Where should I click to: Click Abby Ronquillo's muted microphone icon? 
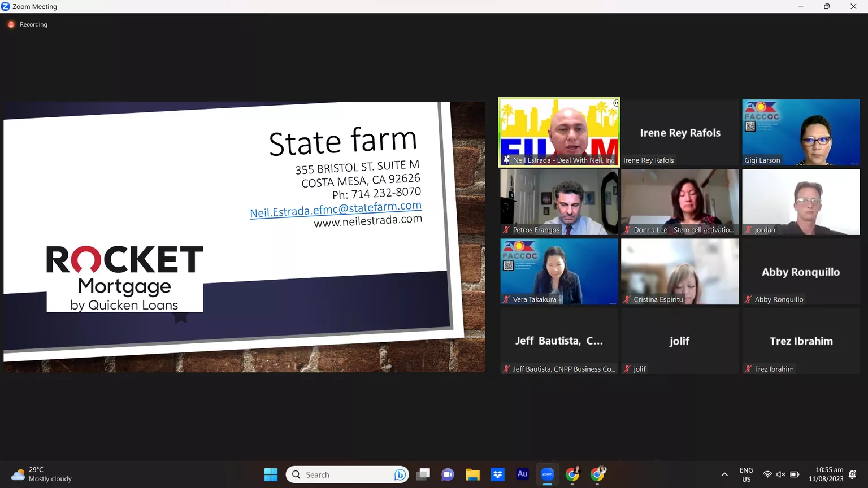748,299
